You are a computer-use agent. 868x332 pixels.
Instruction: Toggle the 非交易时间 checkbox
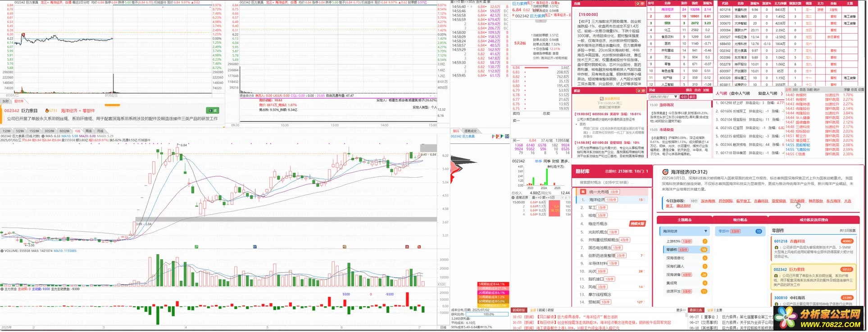pyautogui.click(x=602, y=99)
